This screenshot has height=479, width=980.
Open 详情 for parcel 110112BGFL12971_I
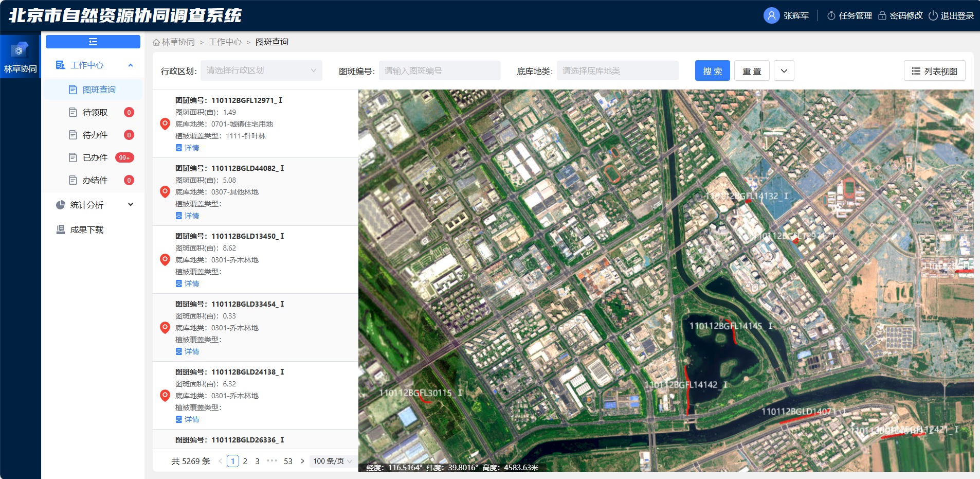click(x=188, y=148)
